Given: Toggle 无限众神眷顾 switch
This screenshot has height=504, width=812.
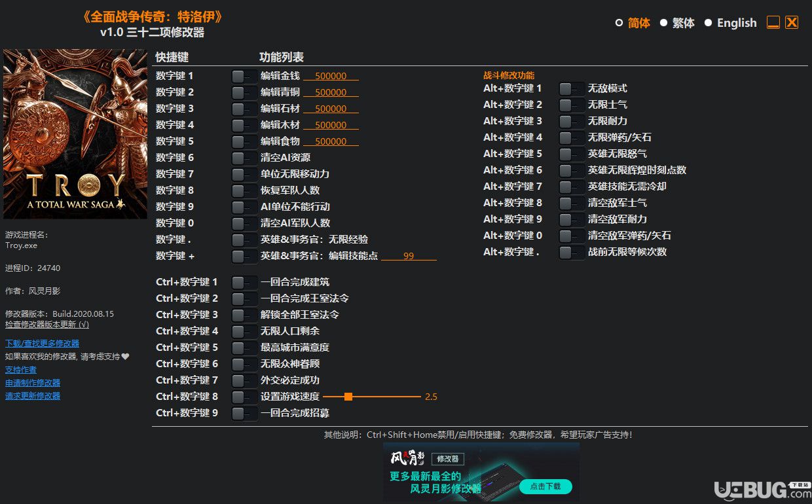Looking at the screenshot, I should pyautogui.click(x=244, y=364).
